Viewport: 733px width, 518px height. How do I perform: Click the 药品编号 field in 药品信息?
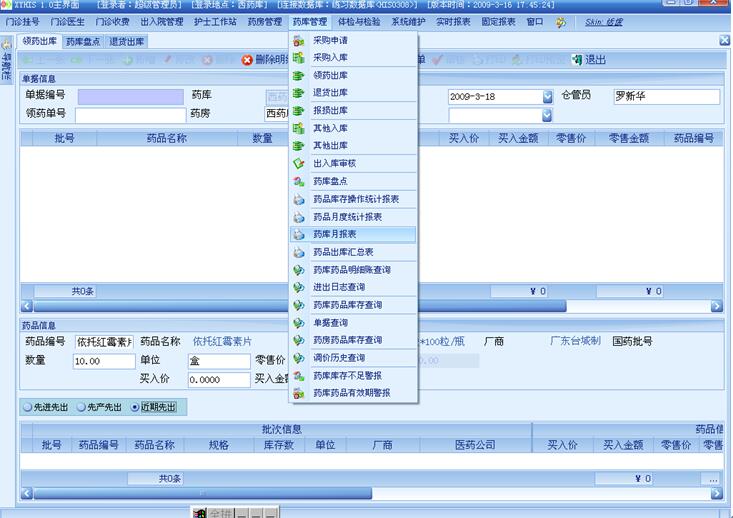pyautogui.click(x=104, y=342)
